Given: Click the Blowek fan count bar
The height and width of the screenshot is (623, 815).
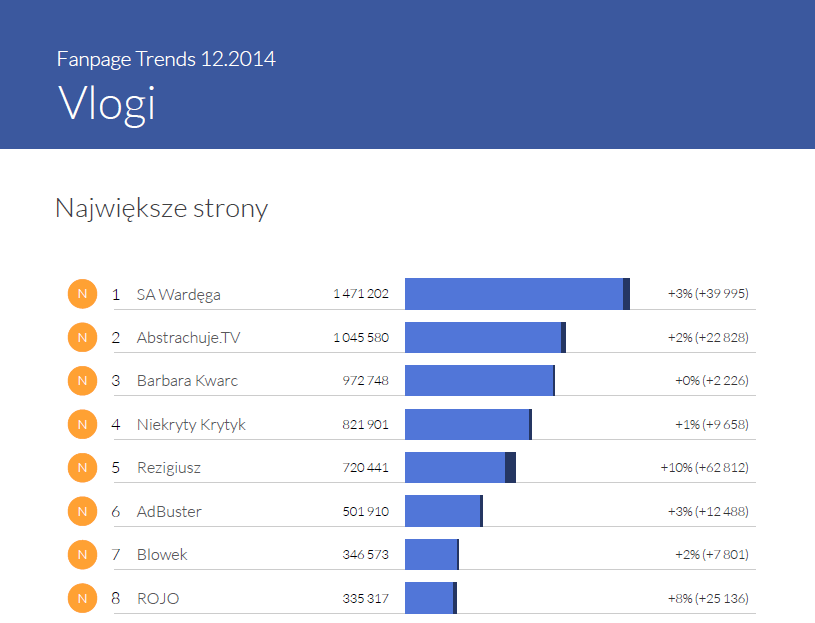Looking at the screenshot, I should click(x=431, y=554).
